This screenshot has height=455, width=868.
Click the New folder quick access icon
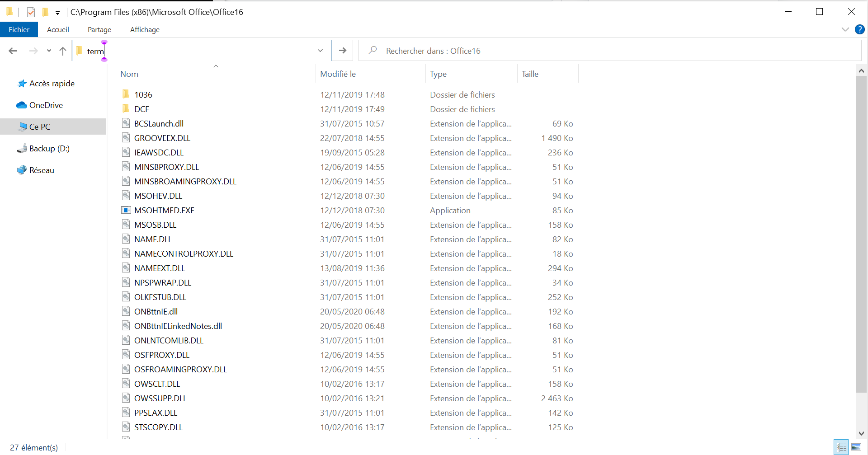pos(45,12)
